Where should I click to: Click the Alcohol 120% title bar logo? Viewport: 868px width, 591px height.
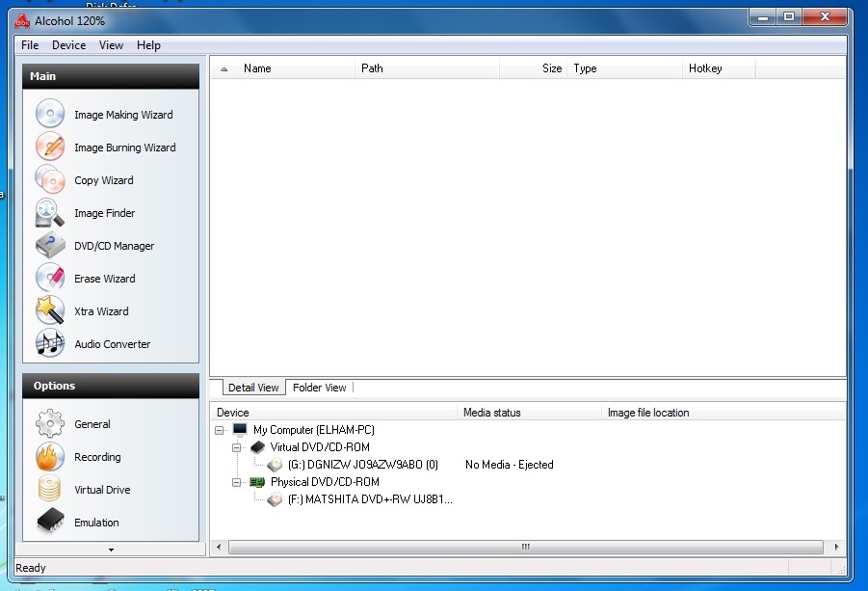[22, 21]
